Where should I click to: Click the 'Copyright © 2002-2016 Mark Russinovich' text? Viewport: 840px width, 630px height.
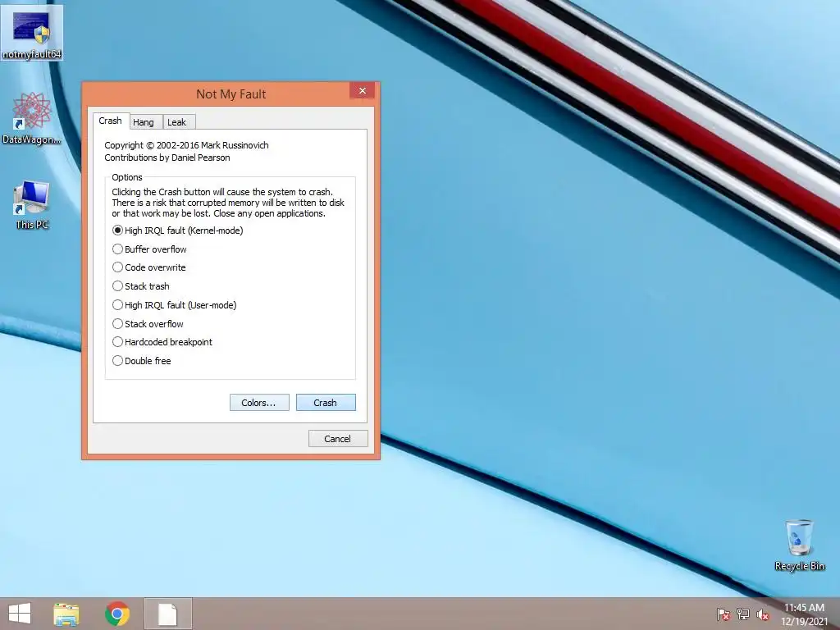(x=186, y=145)
